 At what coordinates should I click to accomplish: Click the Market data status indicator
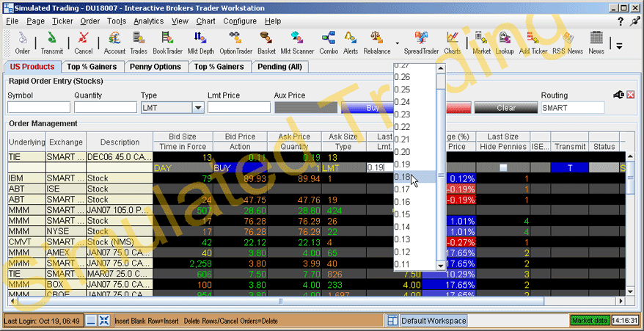click(x=590, y=320)
